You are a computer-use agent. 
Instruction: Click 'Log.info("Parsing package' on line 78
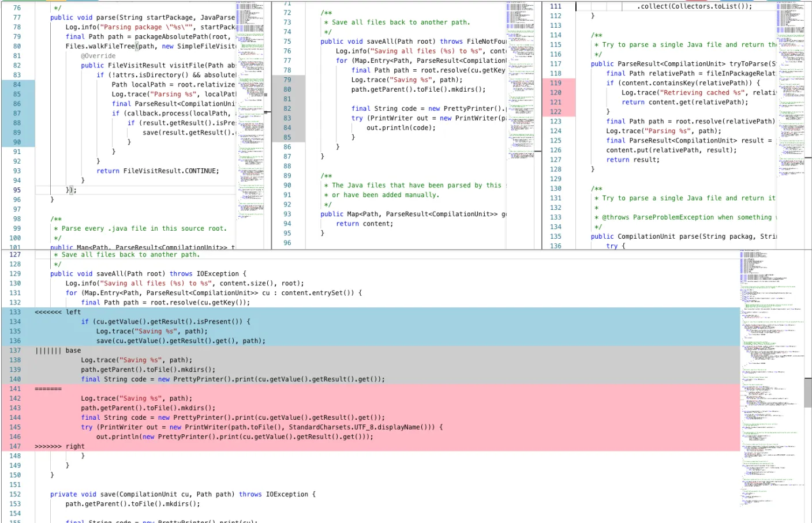[150, 27]
